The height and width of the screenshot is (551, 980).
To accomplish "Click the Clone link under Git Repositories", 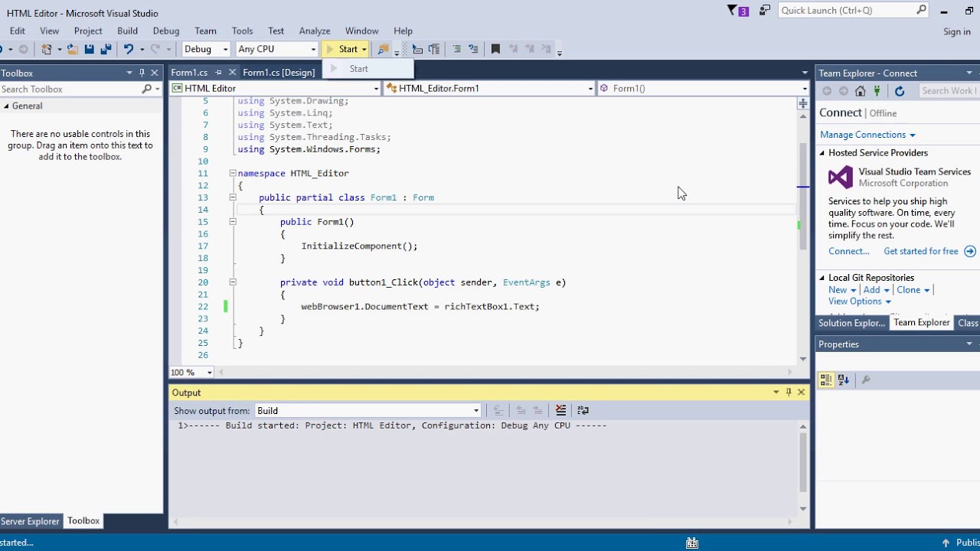I will pyautogui.click(x=908, y=290).
